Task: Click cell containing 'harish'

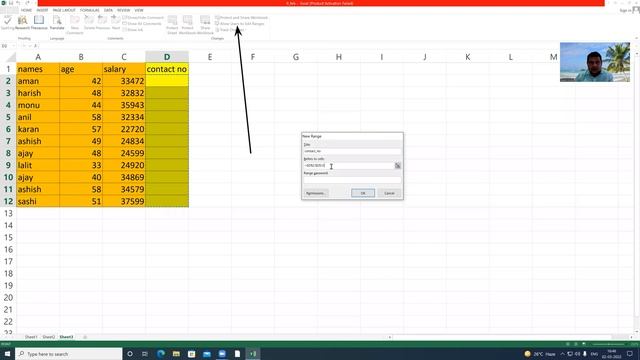Action: coord(38,93)
